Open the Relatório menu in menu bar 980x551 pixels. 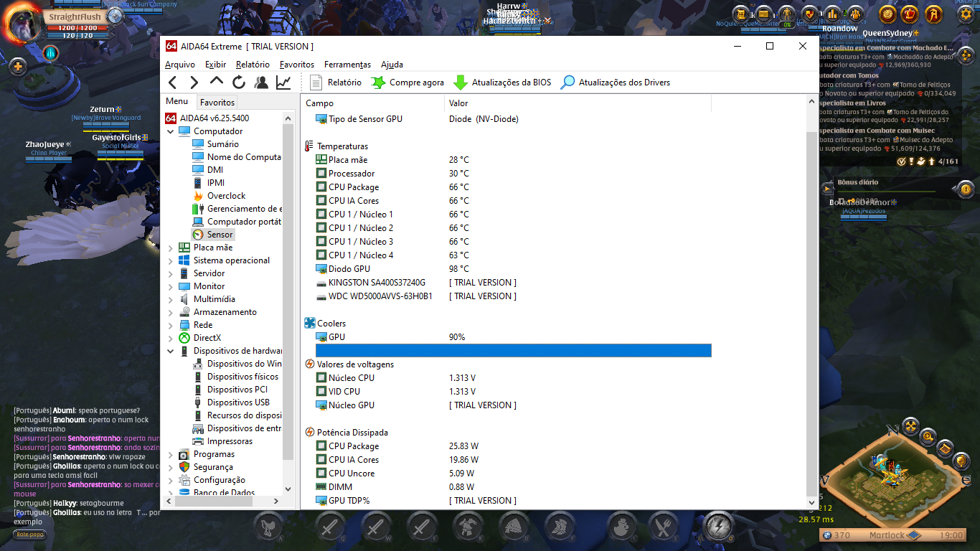point(253,65)
